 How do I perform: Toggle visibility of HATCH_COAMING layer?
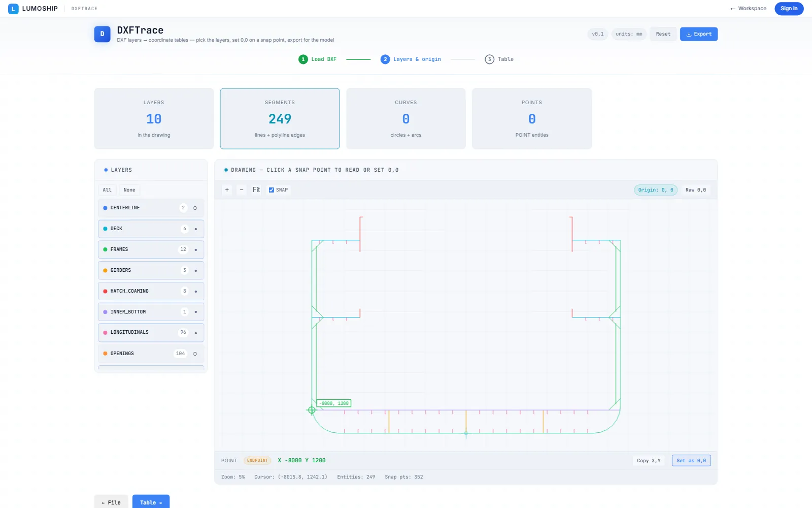tap(195, 291)
